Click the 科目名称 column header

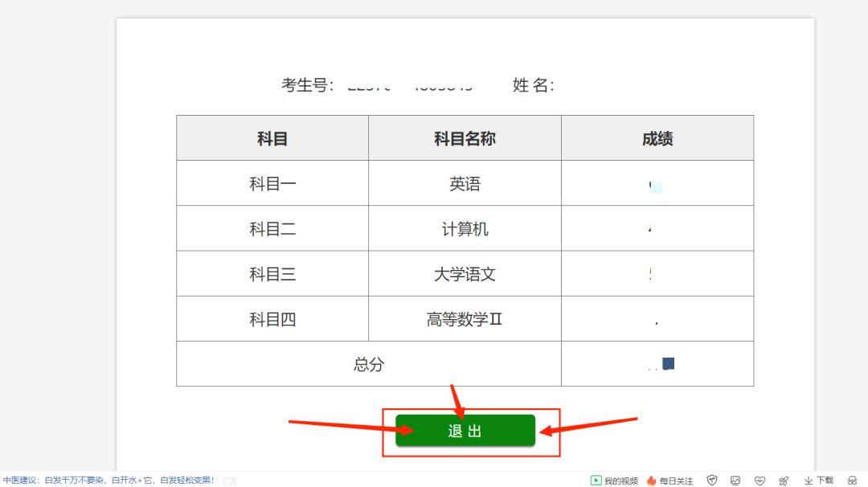click(x=465, y=138)
